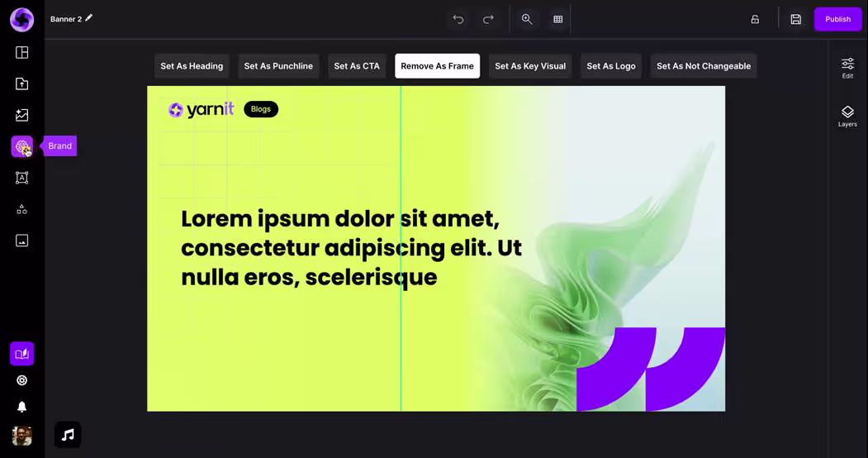Select the yarnit logo on the canvas
The height and width of the screenshot is (458, 868).
[x=202, y=110]
